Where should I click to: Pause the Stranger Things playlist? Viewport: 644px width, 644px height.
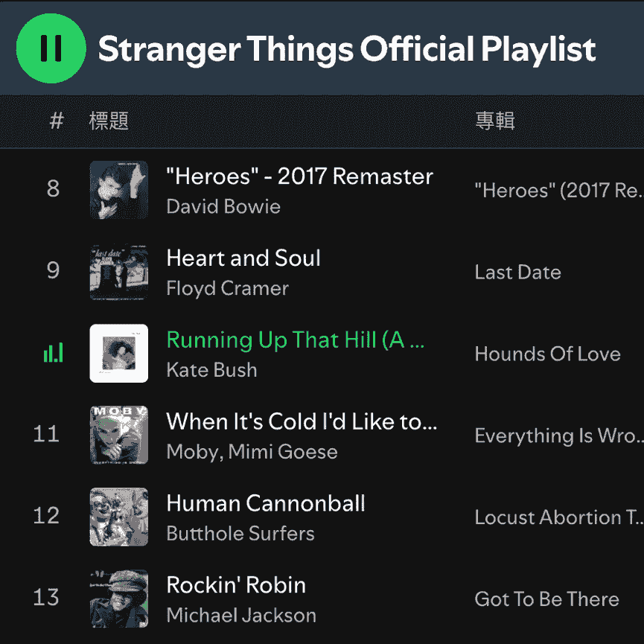(x=51, y=48)
